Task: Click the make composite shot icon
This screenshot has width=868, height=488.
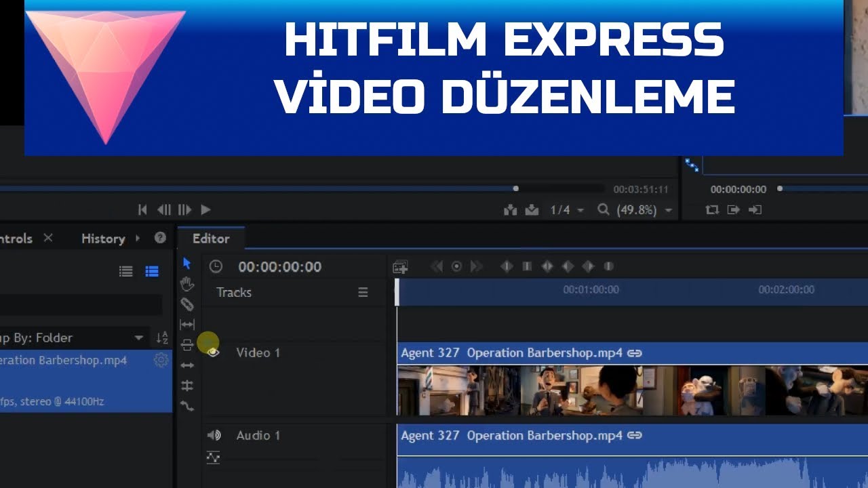Action: [401, 267]
